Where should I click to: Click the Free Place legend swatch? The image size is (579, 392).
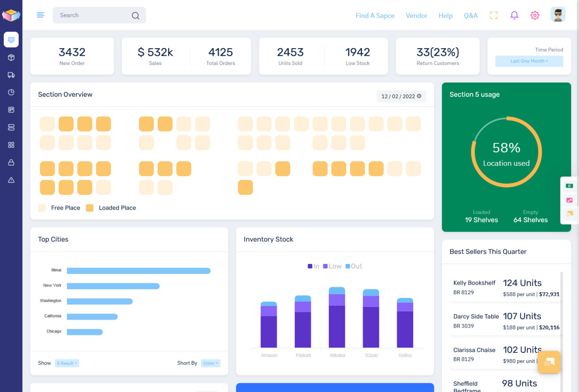(42, 208)
